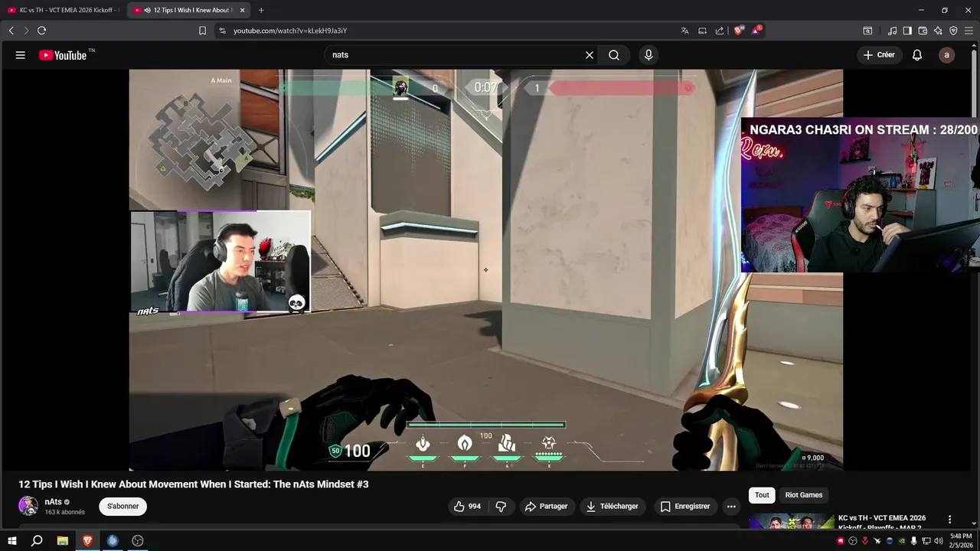This screenshot has height=551, width=980.
Task: Open picture-in-picture icon in address bar
Action: [x=702, y=31]
